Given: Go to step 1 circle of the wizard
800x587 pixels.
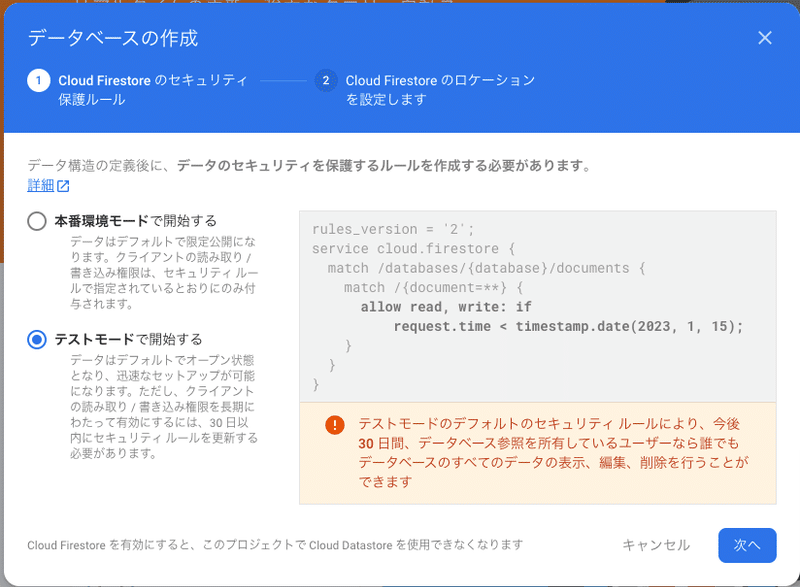Looking at the screenshot, I should tap(38, 81).
